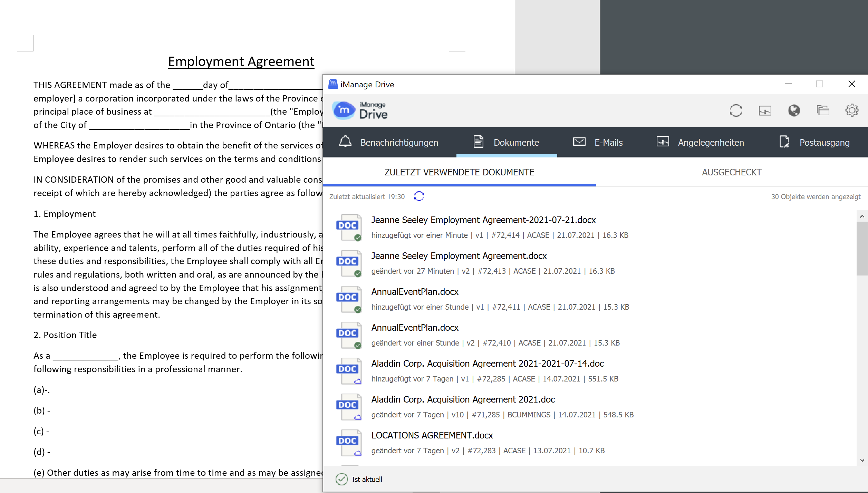Click metadata line showing BCUMMINGS
The image size is (868, 493).
point(502,415)
